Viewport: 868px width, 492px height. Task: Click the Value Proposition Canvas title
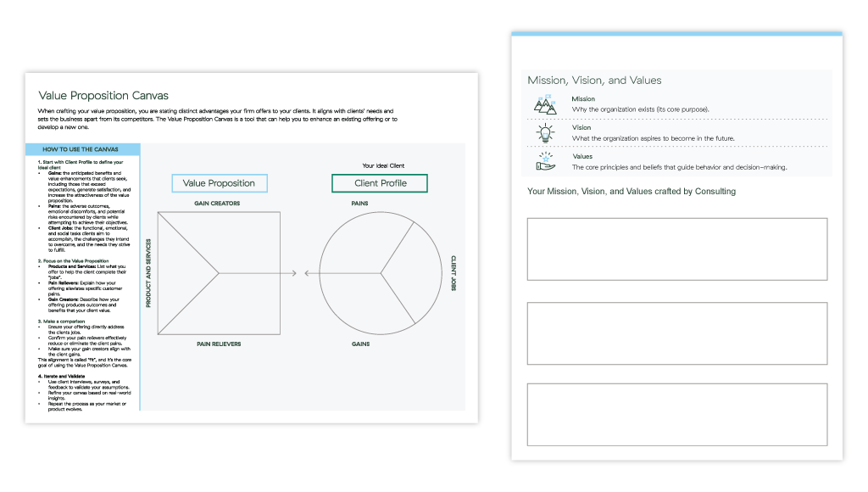point(103,96)
